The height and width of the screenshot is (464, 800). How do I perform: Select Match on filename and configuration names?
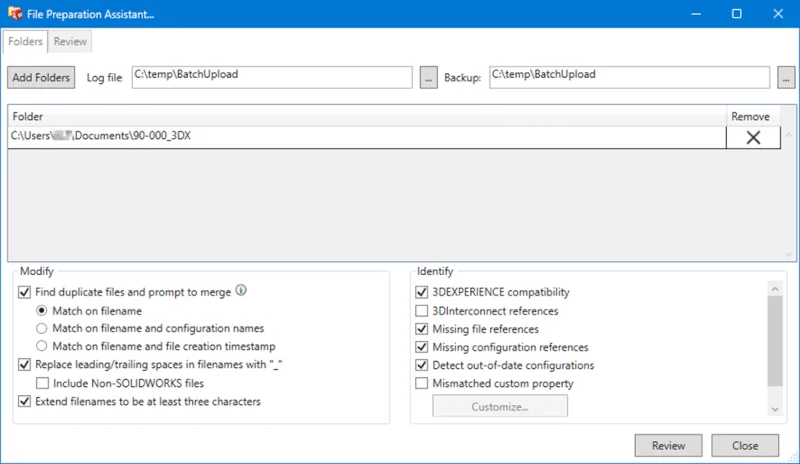click(x=42, y=328)
